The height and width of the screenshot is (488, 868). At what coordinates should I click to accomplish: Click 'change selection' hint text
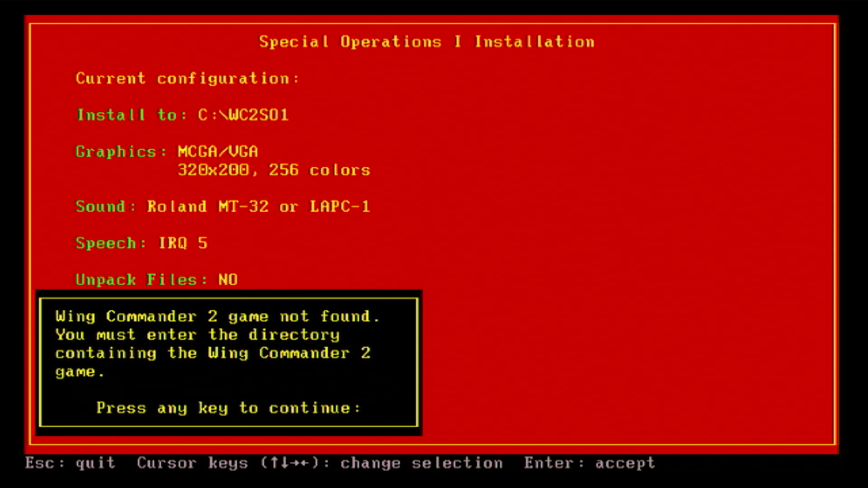tap(421, 463)
